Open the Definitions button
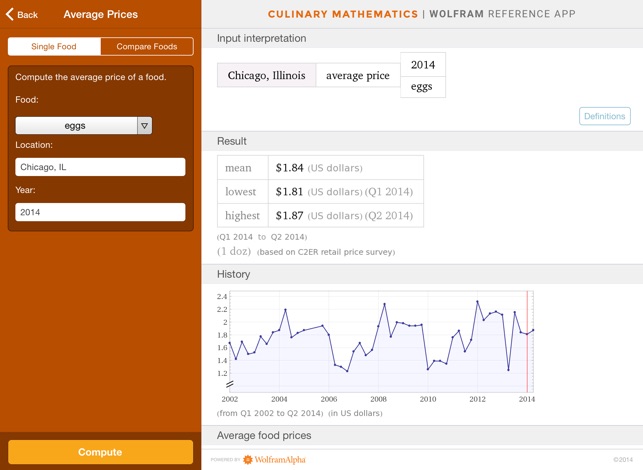This screenshot has height=470, width=643. point(604,116)
